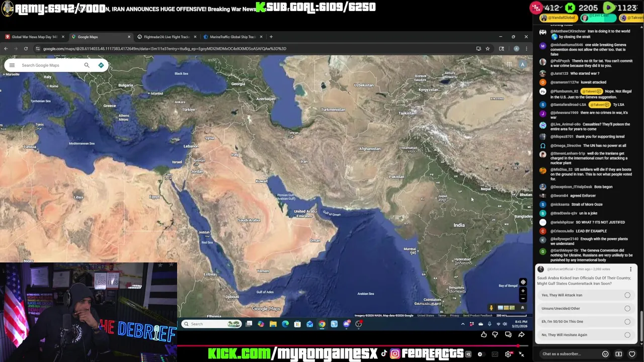Select poll option Yes, They Will Attack Iran
Screen dimensions: 644x362
point(586,295)
